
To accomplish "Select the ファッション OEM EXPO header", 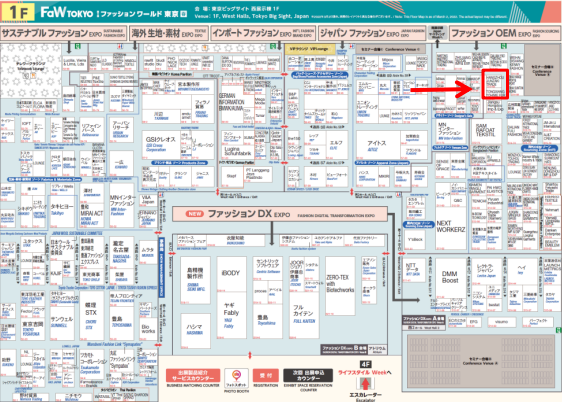I will pyautogui.click(x=505, y=33).
